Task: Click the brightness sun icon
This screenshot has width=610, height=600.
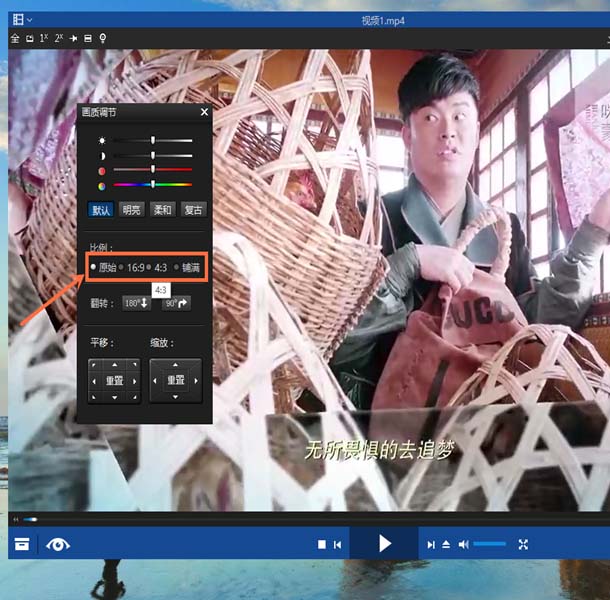Action: (x=102, y=140)
